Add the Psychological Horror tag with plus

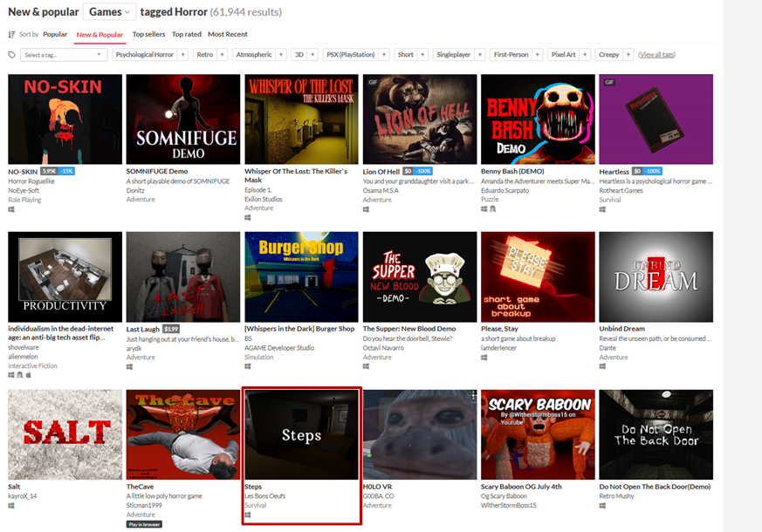[182, 55]
